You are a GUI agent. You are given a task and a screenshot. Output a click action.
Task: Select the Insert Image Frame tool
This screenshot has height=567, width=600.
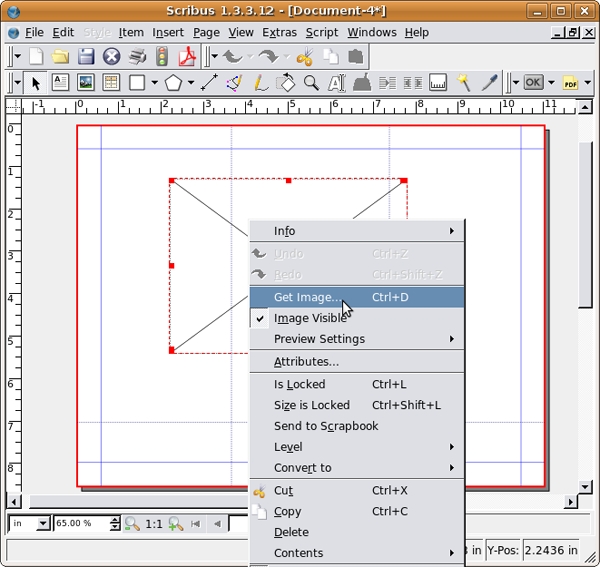click(86, 83)
